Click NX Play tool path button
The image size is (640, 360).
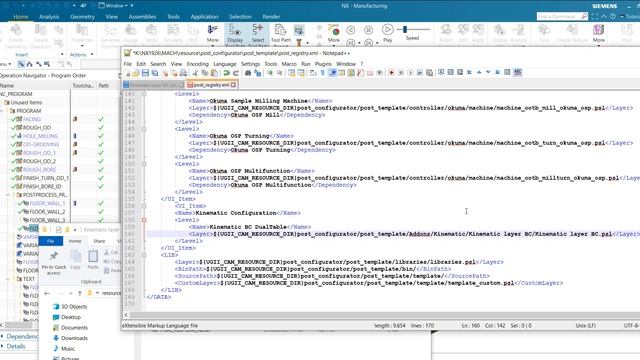[387, 33]
